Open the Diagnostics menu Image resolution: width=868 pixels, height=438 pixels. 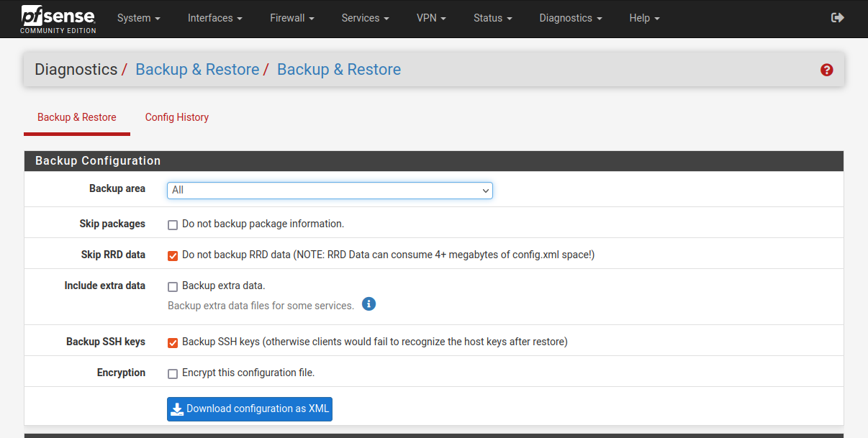click(x=571, y=18)
